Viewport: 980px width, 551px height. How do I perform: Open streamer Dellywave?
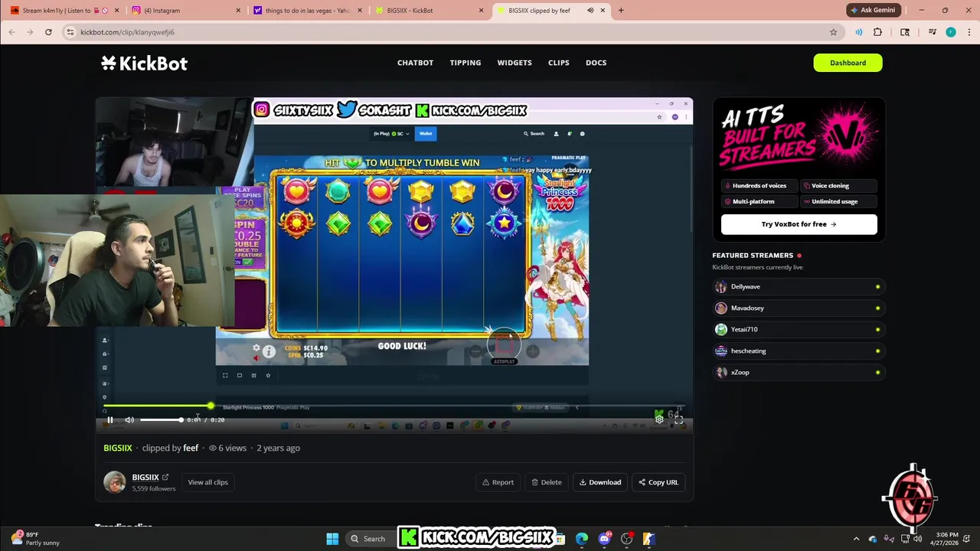[799, 286]
